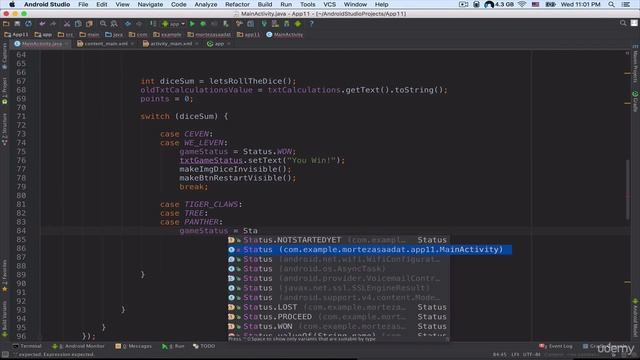Image resolution: width=640 pixels, height=360 pixels.
Task: Choose Status.NOTSTARTEDYET completion suggestion
Action: pyautogui.click(x=339, y=240)
